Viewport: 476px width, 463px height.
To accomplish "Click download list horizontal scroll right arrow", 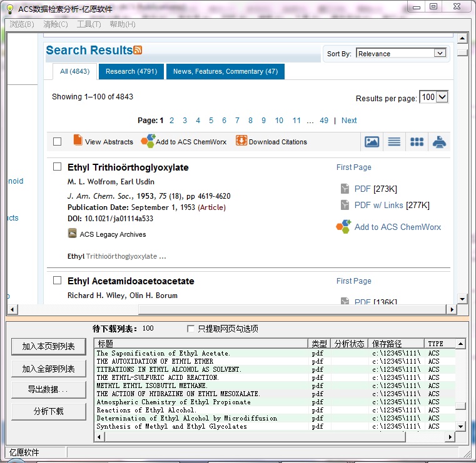I will point(450,437).
